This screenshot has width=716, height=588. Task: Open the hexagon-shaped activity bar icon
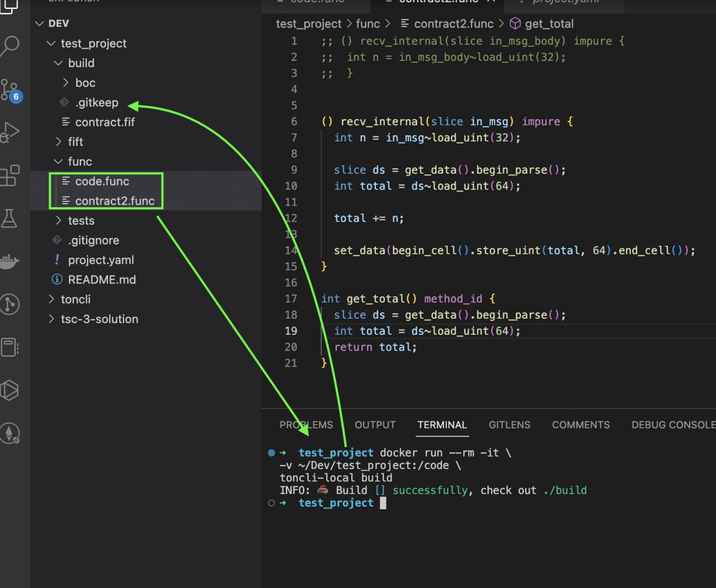click(x=10, y=390)
